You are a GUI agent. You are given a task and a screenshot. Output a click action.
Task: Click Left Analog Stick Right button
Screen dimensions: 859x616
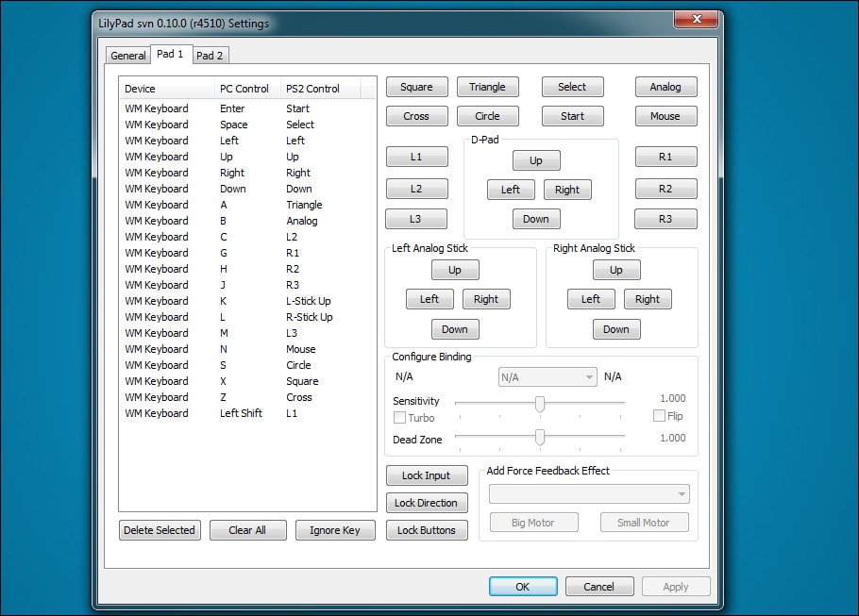[x=486, y=299]
